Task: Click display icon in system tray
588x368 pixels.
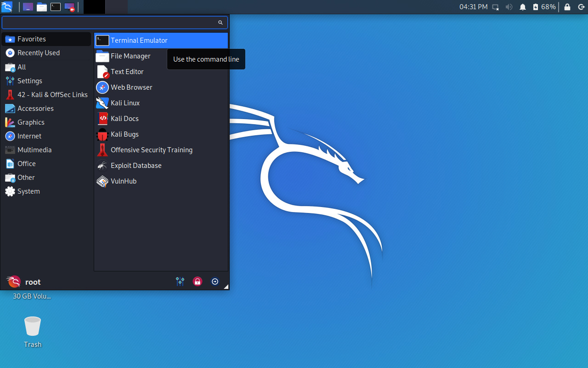Action: click(495, 7)
